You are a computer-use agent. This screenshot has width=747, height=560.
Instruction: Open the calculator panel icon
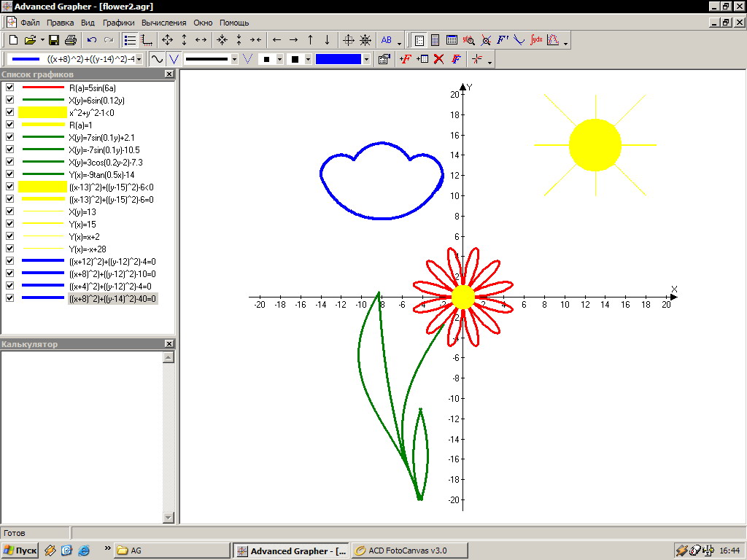coord(435,40)
